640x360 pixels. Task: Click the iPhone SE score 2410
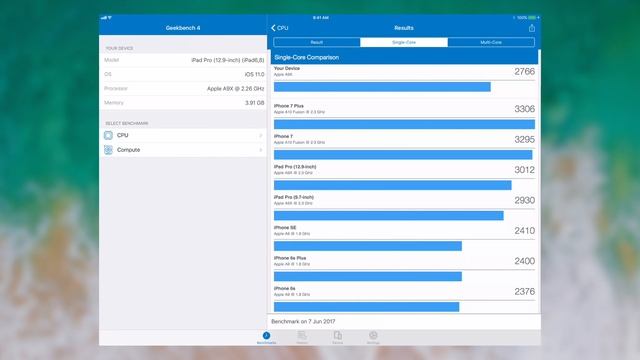click(524, 231)
